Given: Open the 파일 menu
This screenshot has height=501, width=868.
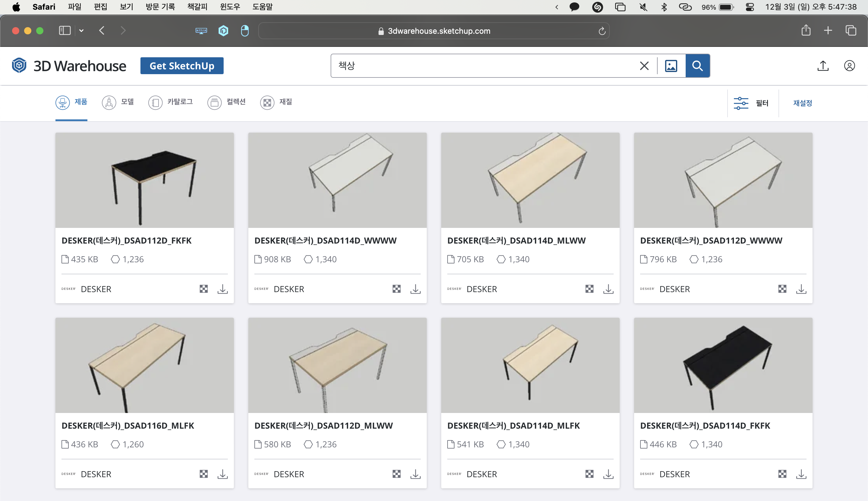Looking at the screenshot, I should pos(75,7).
